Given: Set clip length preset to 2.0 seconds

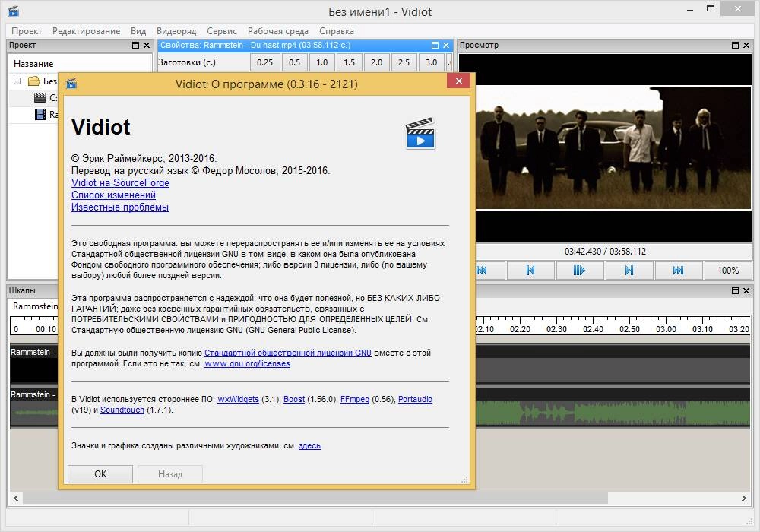Looking at the screenshot, I should click(x=377, y=62).
